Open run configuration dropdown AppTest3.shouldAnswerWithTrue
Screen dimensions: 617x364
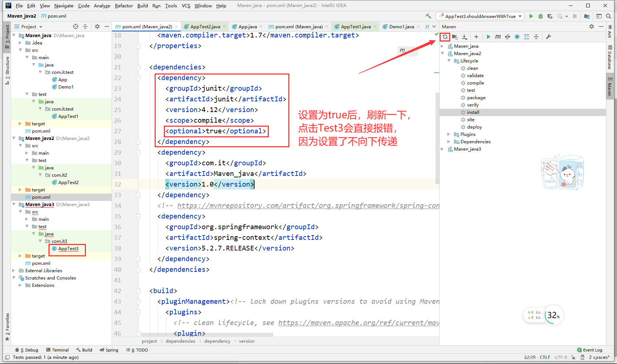(x=480, y=16)
